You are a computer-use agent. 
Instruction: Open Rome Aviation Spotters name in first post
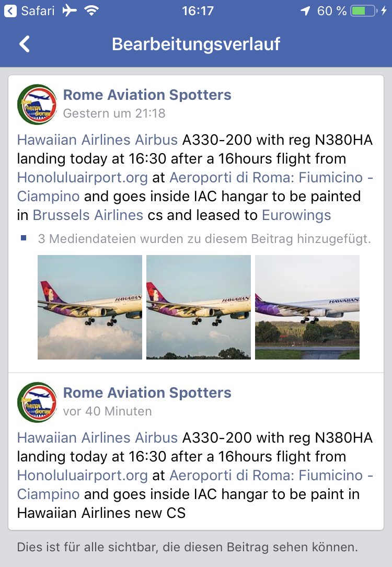click(x=147, y=95)
